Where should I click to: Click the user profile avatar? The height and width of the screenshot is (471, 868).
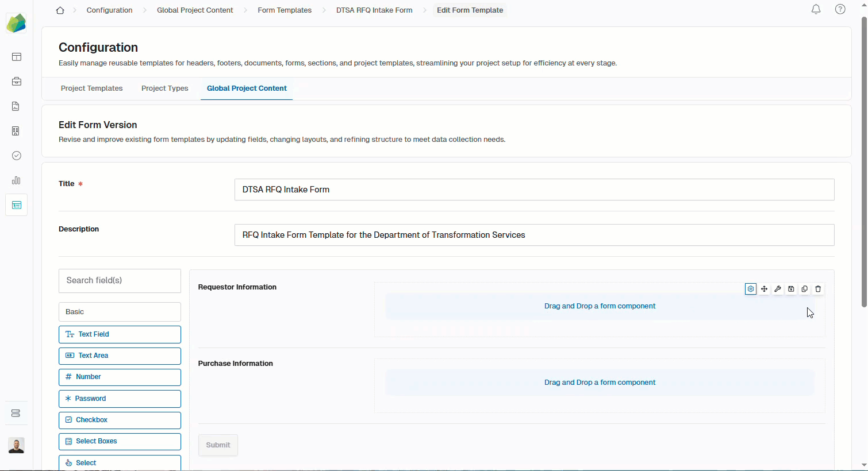[x=16, y=445]
